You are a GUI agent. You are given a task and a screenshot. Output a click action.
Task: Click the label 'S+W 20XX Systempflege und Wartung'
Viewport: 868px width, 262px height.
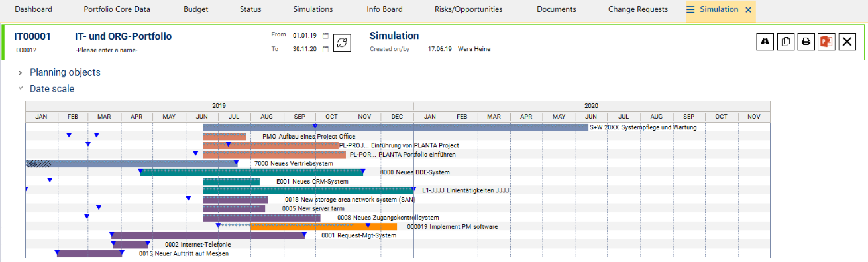click(x=643, y=127)
